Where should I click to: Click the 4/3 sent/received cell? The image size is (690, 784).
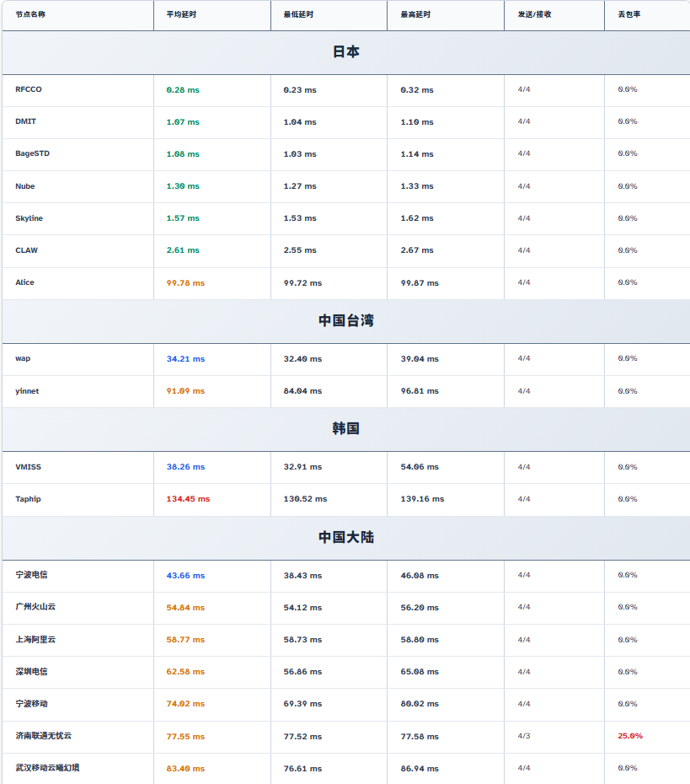click(x=523, y=736)
